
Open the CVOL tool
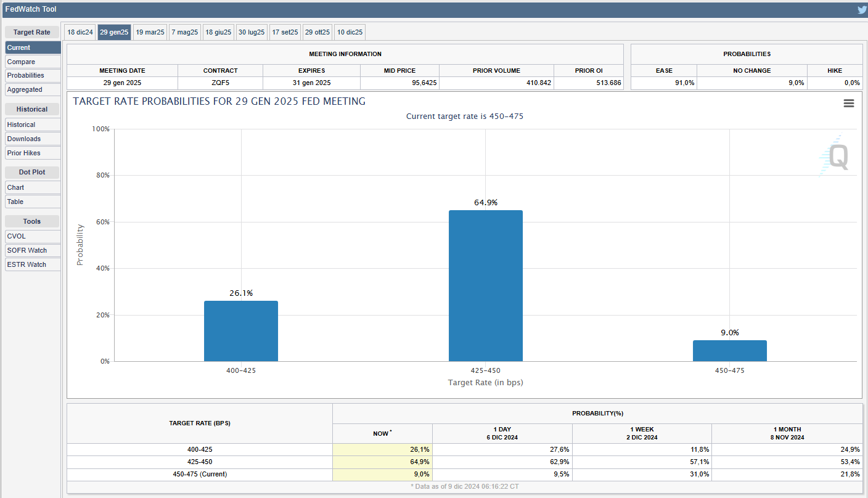(33, 236)
